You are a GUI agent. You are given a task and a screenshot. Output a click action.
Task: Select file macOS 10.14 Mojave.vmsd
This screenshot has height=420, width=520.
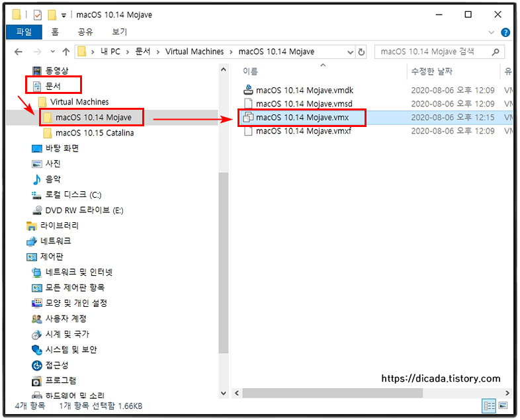click(304, 104)
